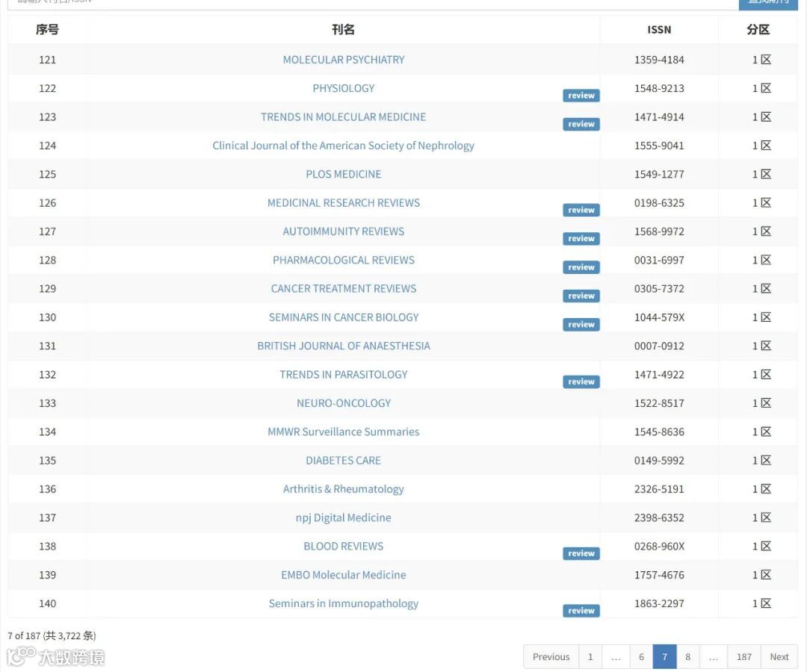
Task: Open MOLECULAR PSYCHIATRY journal link
Action: pyautogui.click(x=343, y=60)
